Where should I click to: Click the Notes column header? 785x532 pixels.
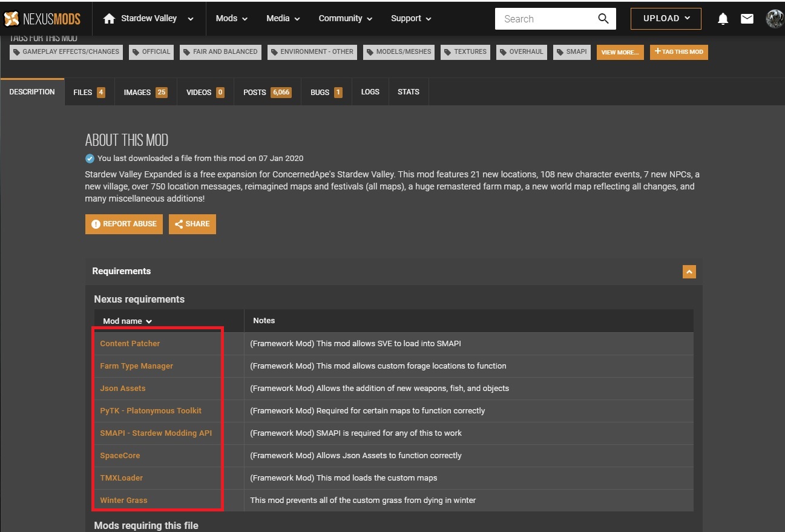pos(264,321)
